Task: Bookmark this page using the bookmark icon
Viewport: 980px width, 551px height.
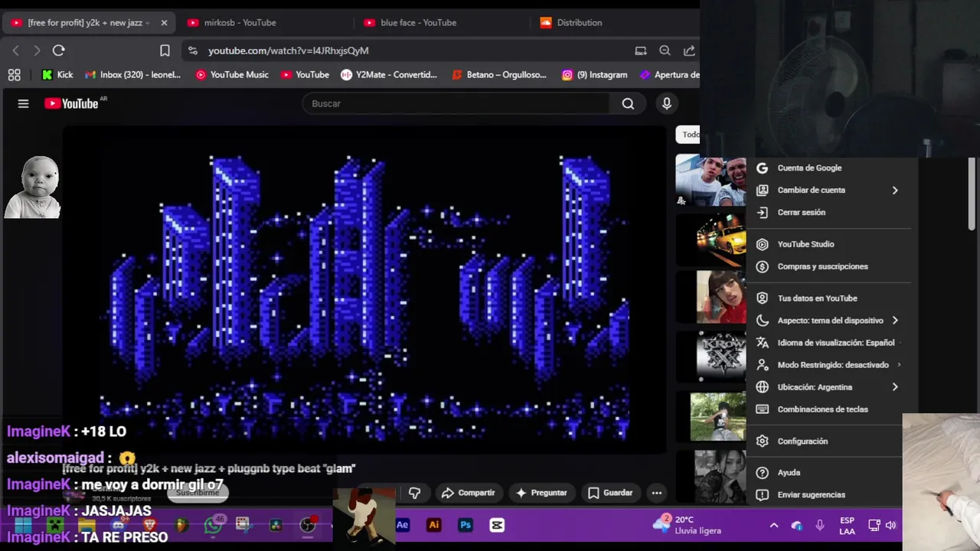Action: [x=165, y=51]
